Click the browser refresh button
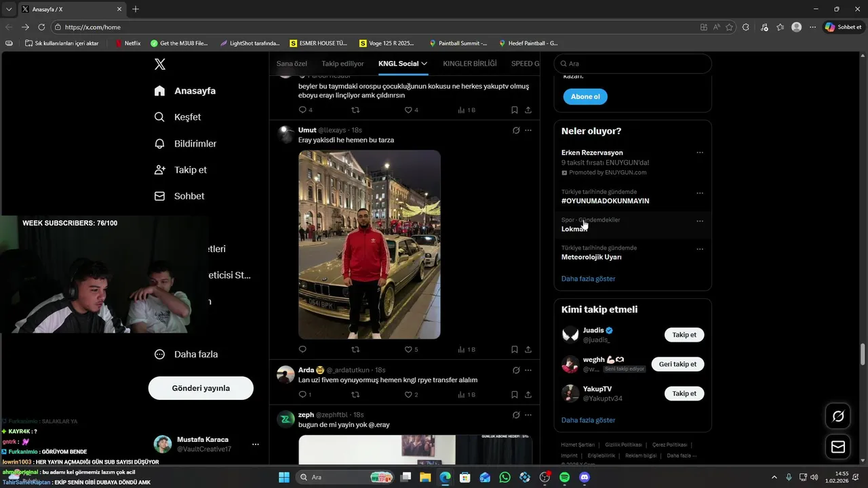The width and height of the screenshot is (868, 488). [41, 27]
